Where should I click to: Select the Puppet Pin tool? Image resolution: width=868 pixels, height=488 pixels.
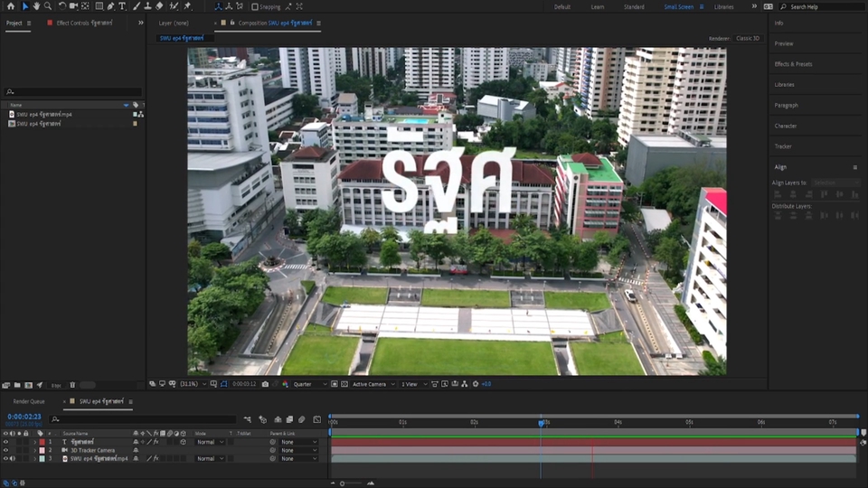coord(187,6)
